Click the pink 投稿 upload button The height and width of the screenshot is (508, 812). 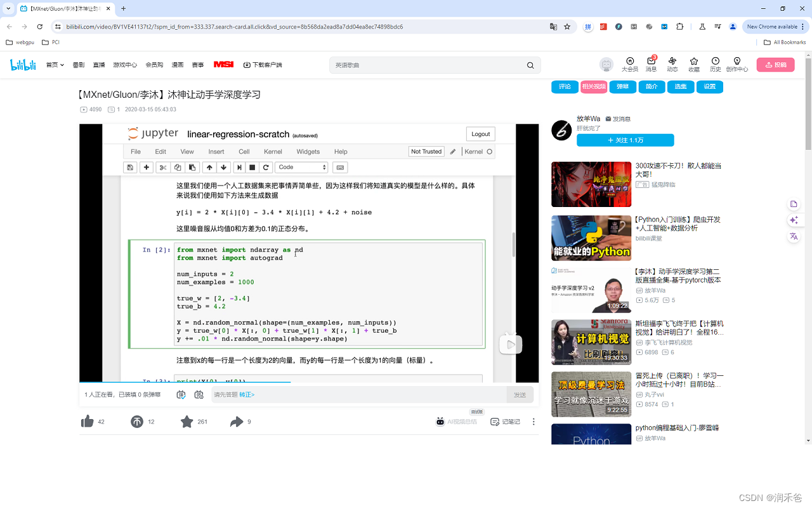pyautogui.click(x=775, y=65)
